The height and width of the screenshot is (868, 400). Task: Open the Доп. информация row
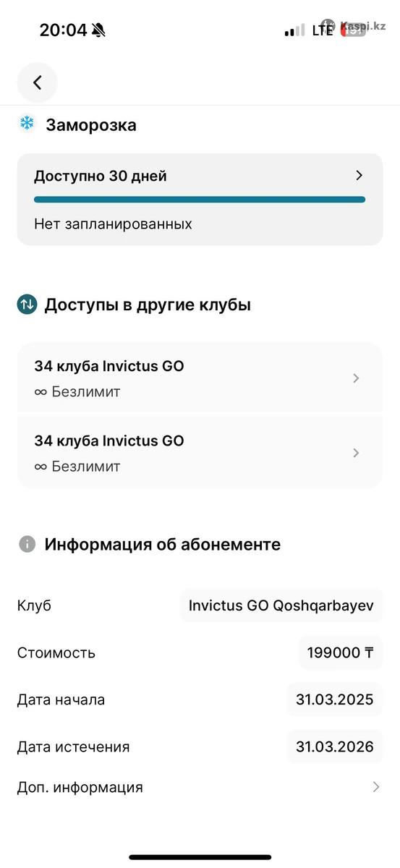pos(200,787)
